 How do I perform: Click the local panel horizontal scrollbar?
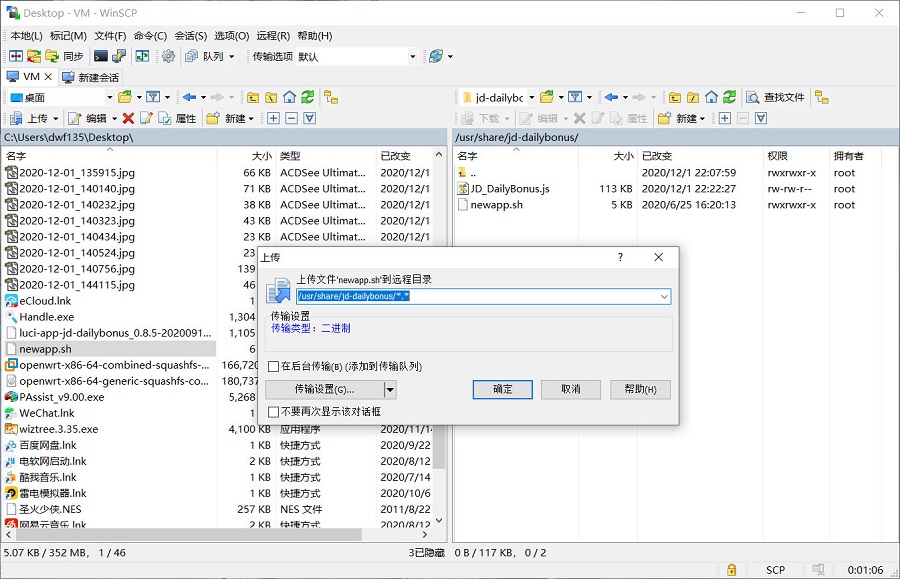click(x=189, y=534)
